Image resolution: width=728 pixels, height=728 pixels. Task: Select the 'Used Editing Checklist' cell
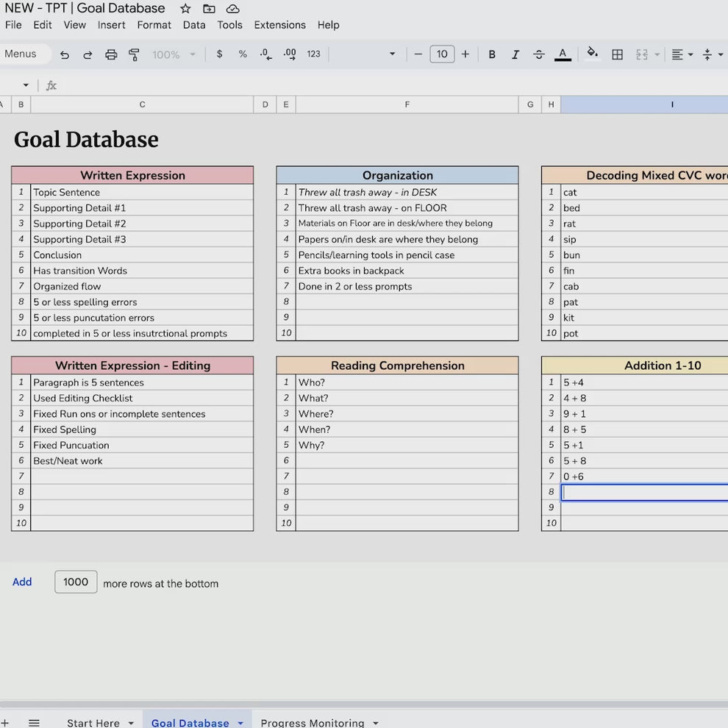[x=142, y=399]
